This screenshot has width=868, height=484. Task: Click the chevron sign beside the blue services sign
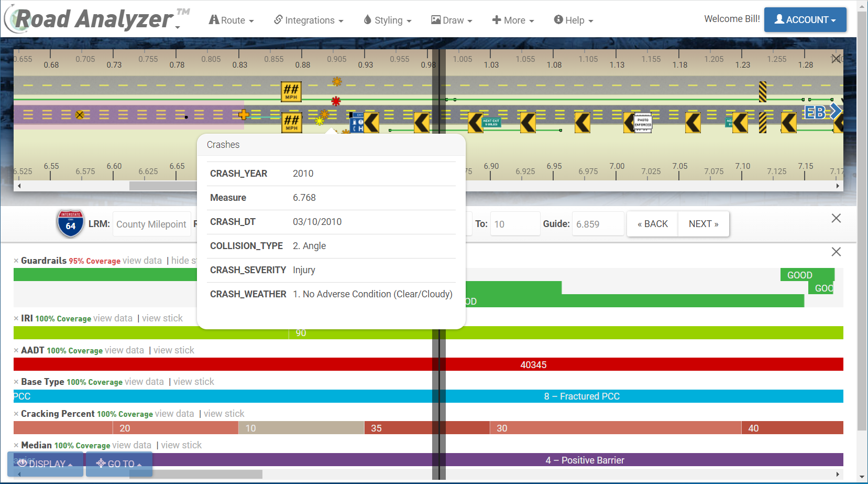[x=371, y=123]
